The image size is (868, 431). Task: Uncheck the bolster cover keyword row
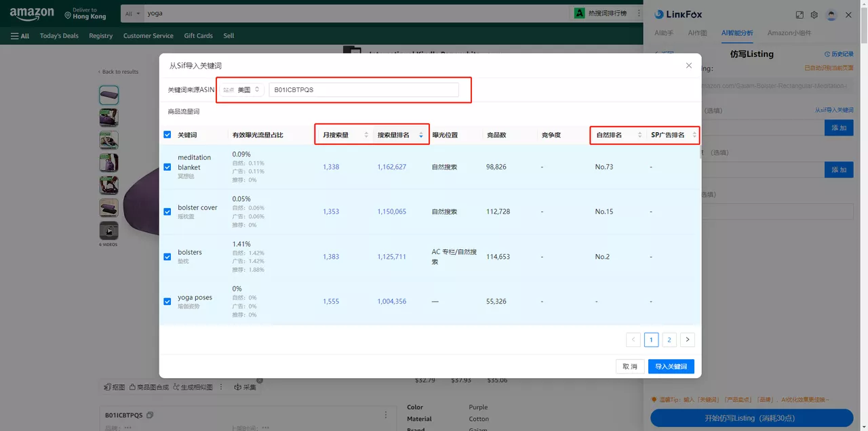coord(167,211)
